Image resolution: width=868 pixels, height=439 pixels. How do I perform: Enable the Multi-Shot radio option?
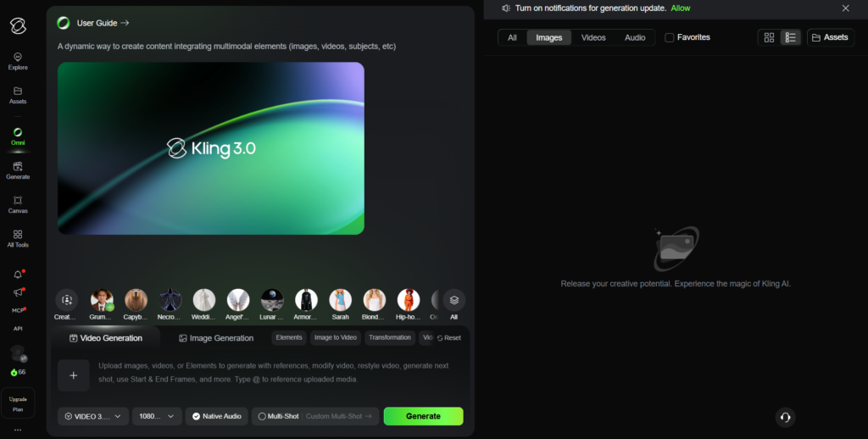coord(278,416)
